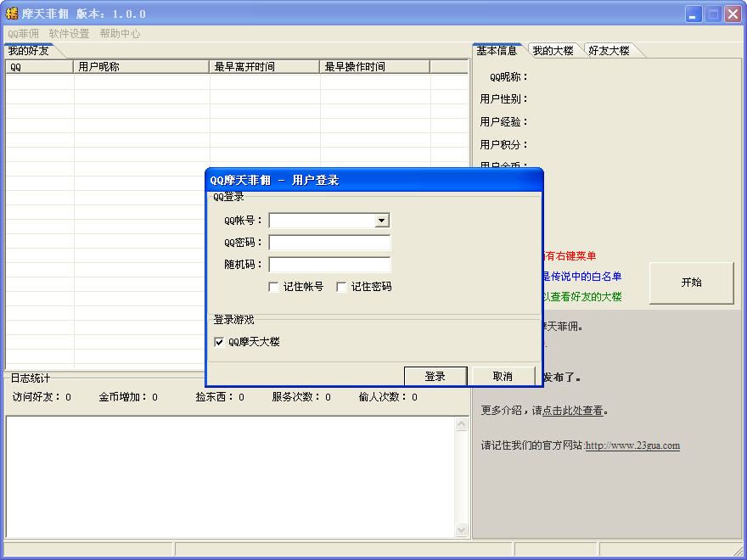Click the 用户经验 label
Image resolution: width=747 pixels, height=560 pixels.
pos(503,122)
